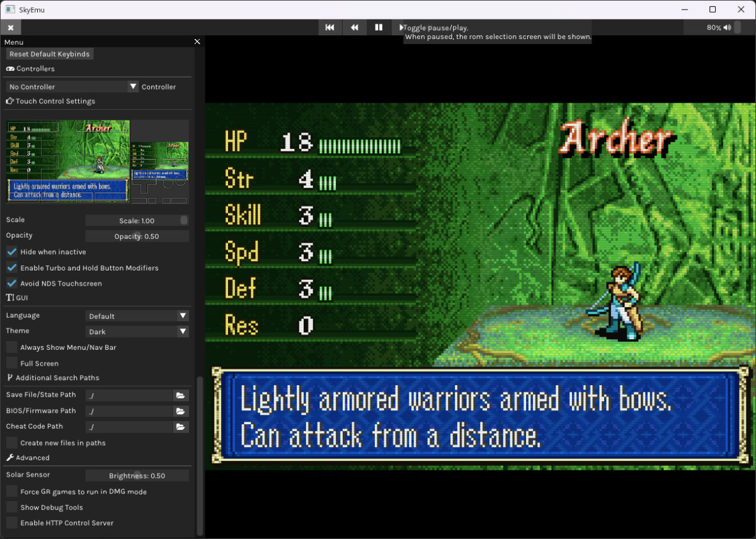756x539 pixels.
Task: Browse folder for BIOS/Firmware Path
Action: [181, 411]
